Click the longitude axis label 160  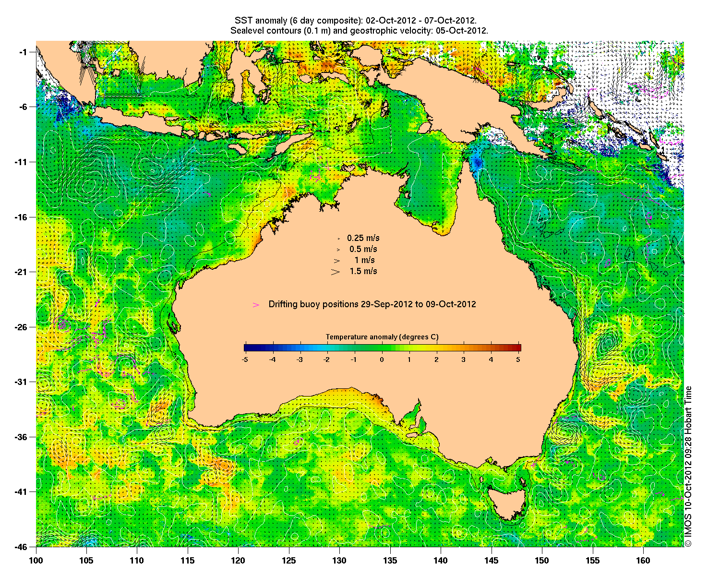click(643, 560)
